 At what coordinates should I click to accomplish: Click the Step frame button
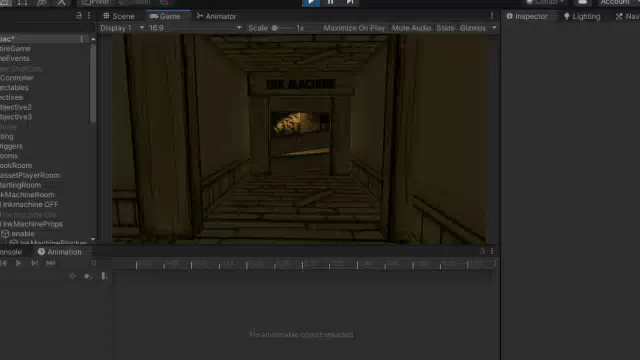(350, 2)
